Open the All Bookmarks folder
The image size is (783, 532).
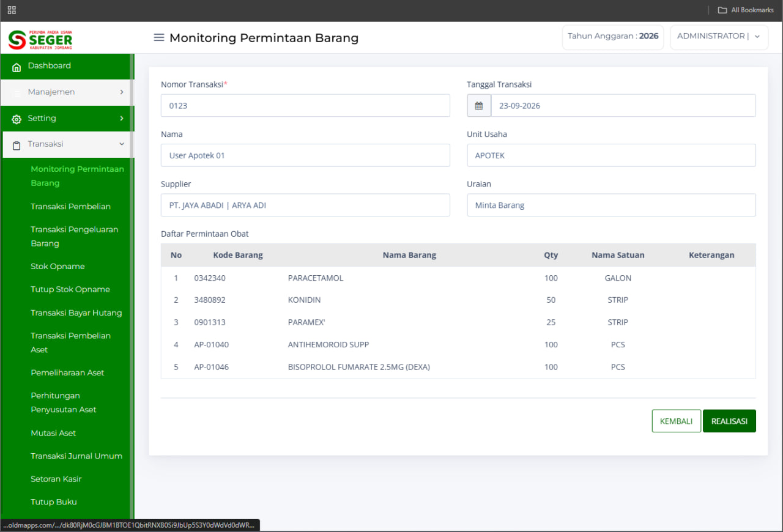(746, 10)
